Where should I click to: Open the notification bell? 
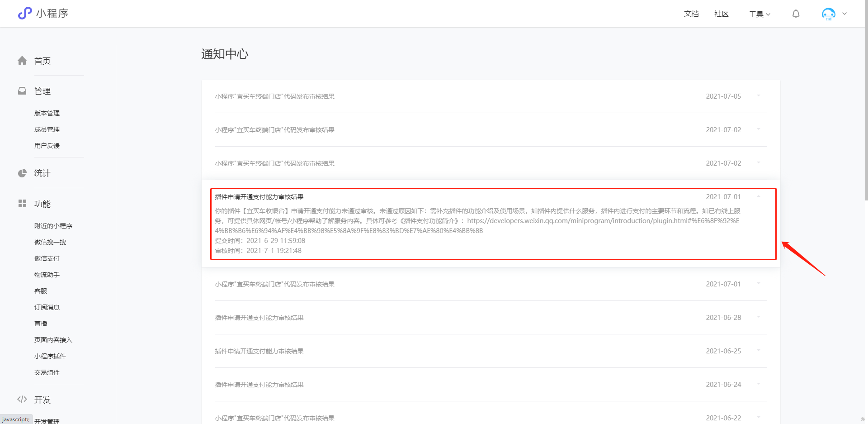(796, 14)
